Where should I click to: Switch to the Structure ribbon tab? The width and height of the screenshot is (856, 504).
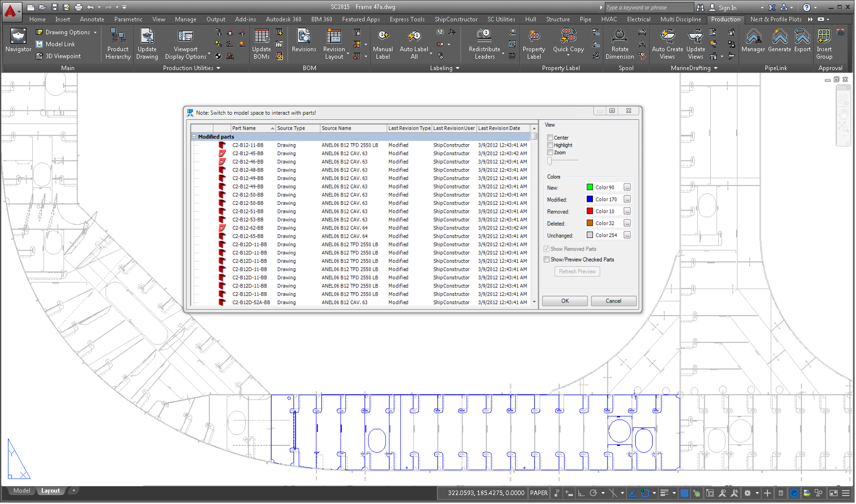point(558,19)
